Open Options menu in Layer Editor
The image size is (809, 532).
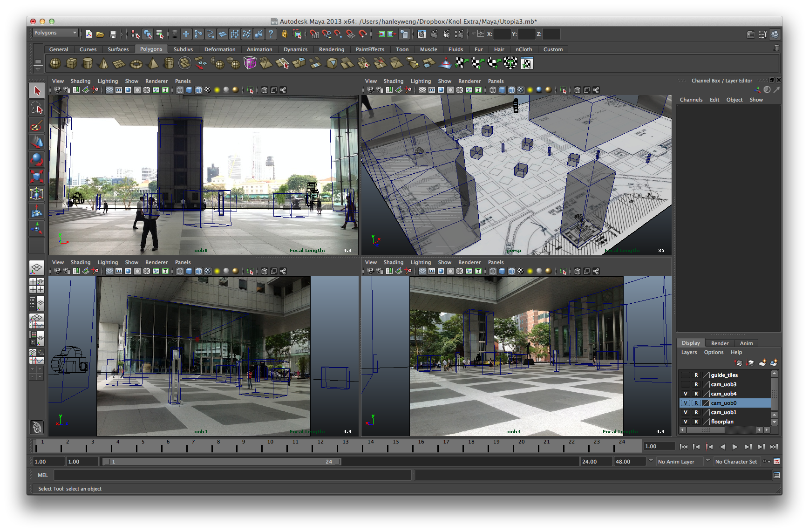714,352
